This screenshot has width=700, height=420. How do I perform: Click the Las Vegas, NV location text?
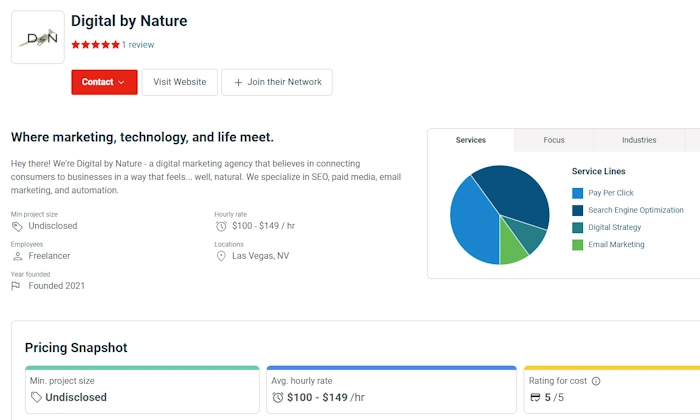tap(261, 256)
